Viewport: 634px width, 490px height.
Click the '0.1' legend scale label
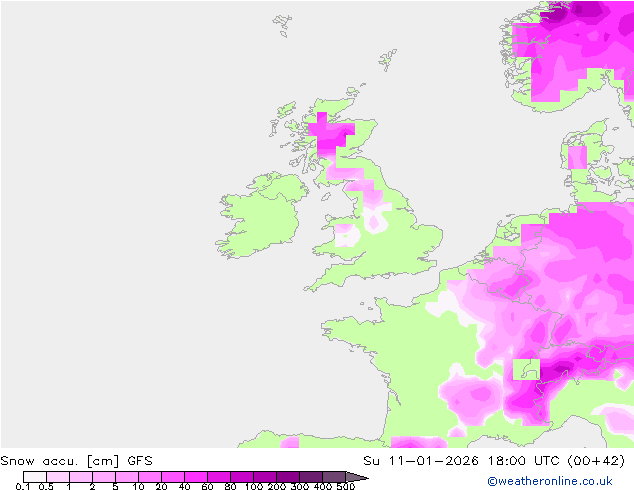[23, 486]
